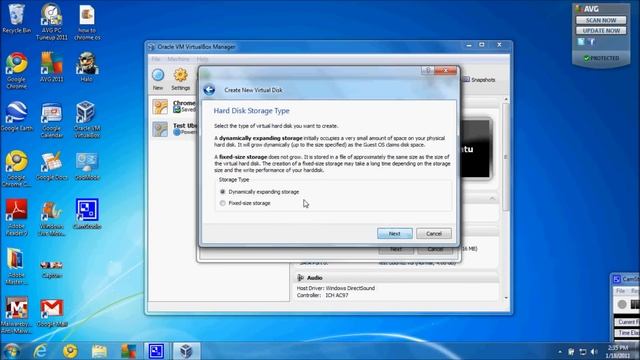Image resolution: width=640 pixels, height=360 pixels.
Task: Cancel the Create New Virtual Disk wizard
Action: (434, 233)
